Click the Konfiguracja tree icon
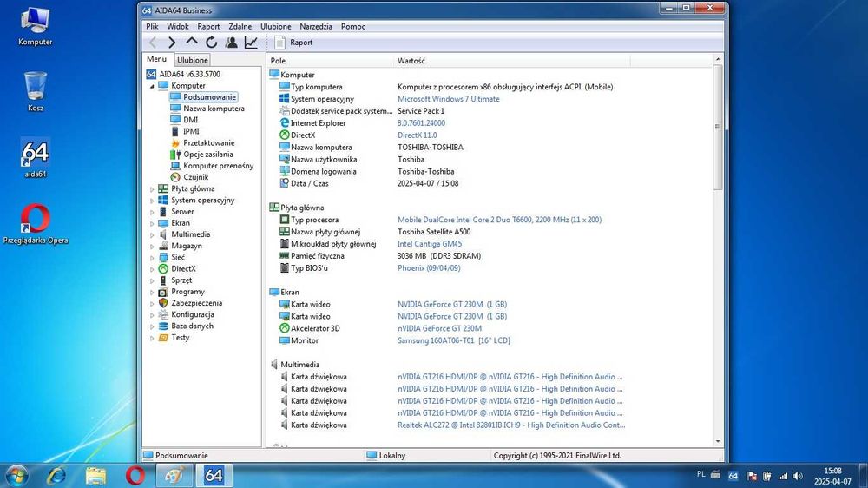This screenshot has height=488, width=868. coord(163,314)
